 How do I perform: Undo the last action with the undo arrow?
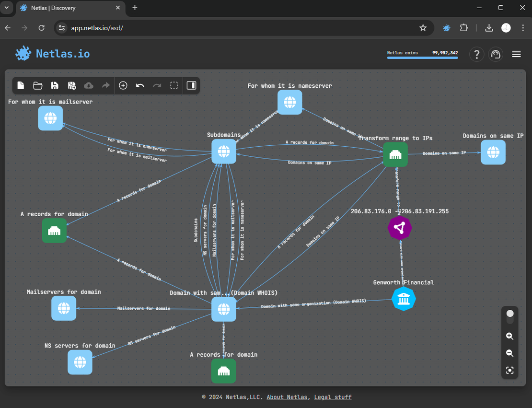(139, 85)
